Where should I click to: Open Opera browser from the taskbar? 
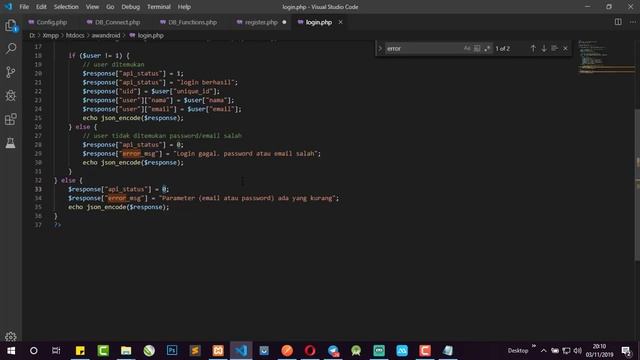click(x=310, y=351)
